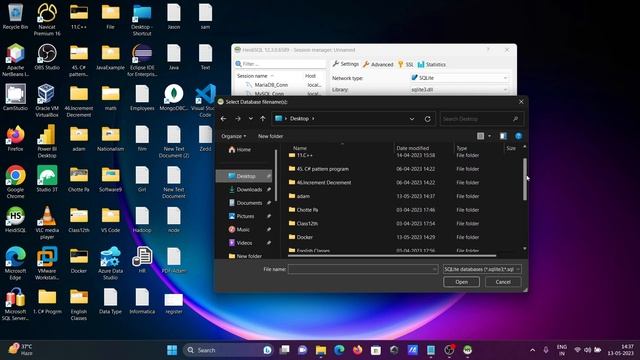
Task: Sort files by Date modified column
Action: point(412,148)
